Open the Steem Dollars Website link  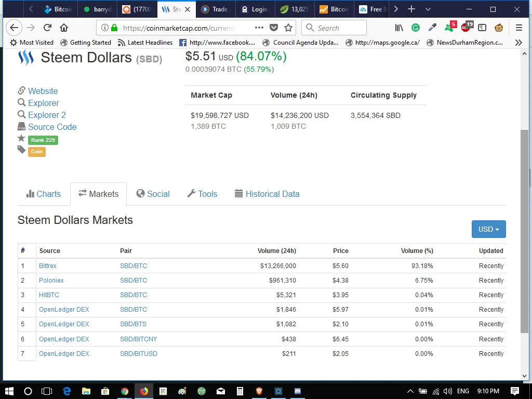(x=43, y=91)
